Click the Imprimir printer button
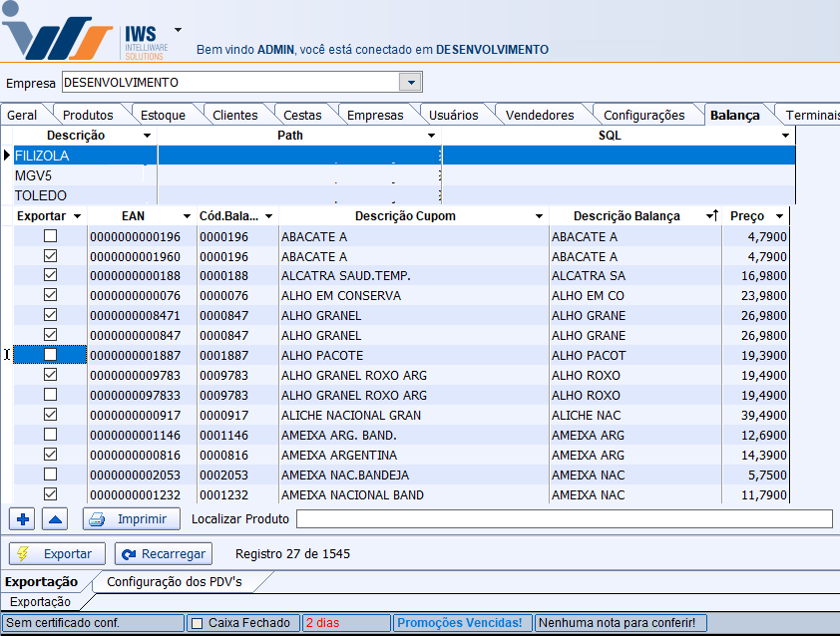The height and width of the screenshot is (636, 840). 131,519
